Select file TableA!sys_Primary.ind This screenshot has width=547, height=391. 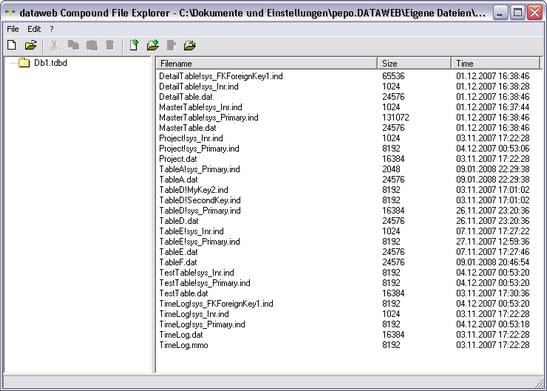coord(200,169)
